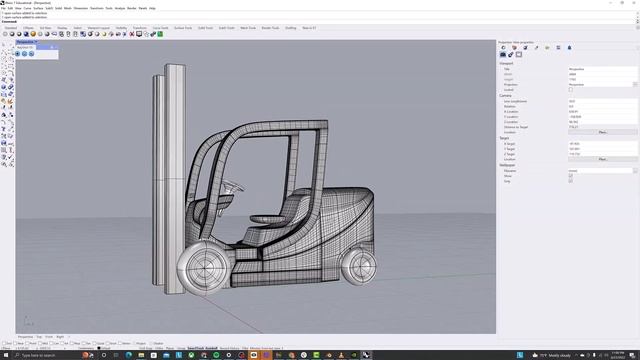Image resolution: width=640 pixels, height=360 pixels.
Task: Toggle the wallpaper Gray checkbox
Action: (x=571, y=181)
